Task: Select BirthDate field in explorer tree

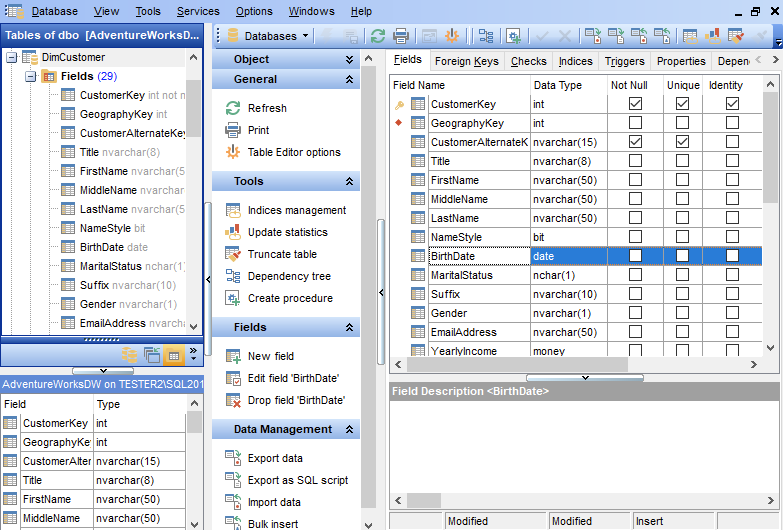Action: point(104,247)
